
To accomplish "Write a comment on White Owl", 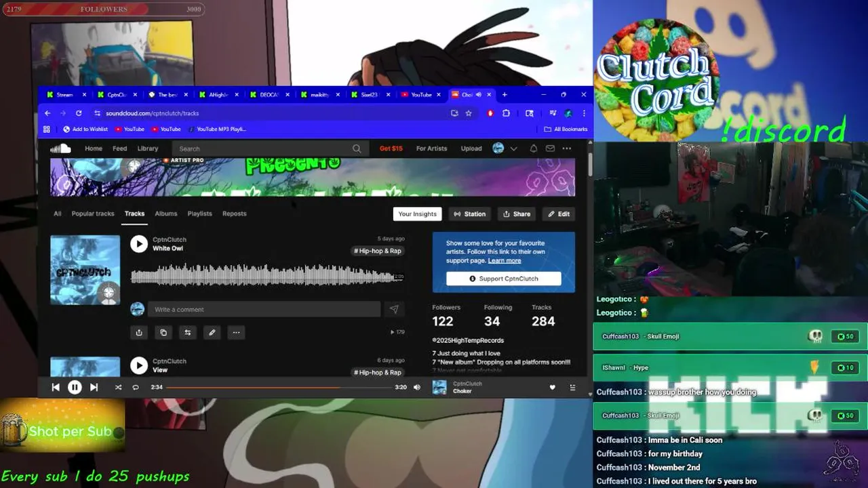I will click(x=264, y=309).
